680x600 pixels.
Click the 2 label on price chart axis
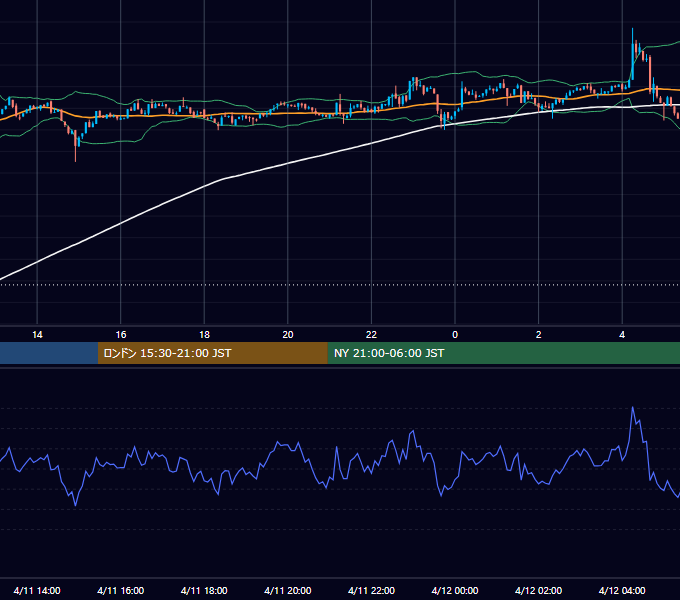tap(539, 335)
